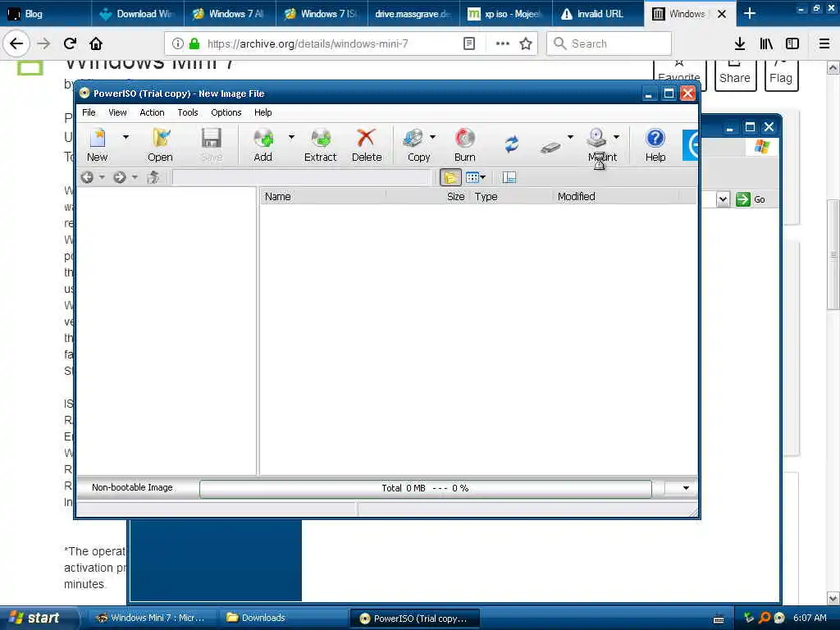Toggle reader view icon in address bar
The image size is (840, 630).
pyautogui.click(x=468, y=43)
